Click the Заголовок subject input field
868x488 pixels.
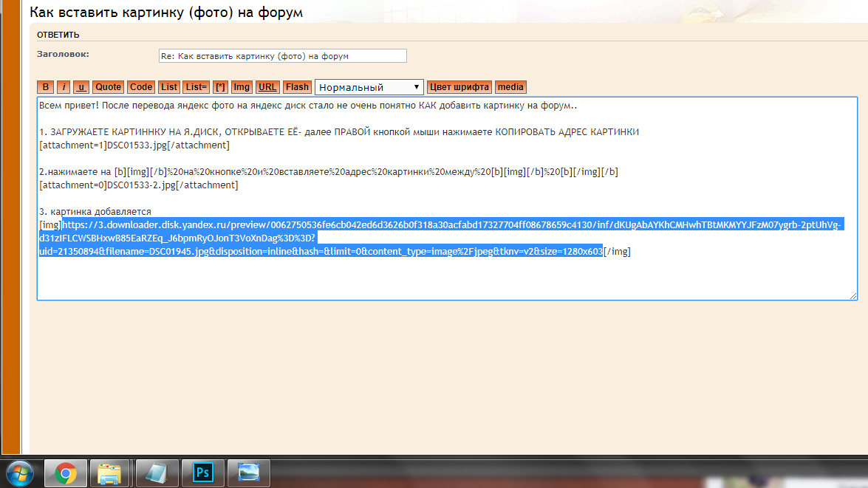coord(282,56)
